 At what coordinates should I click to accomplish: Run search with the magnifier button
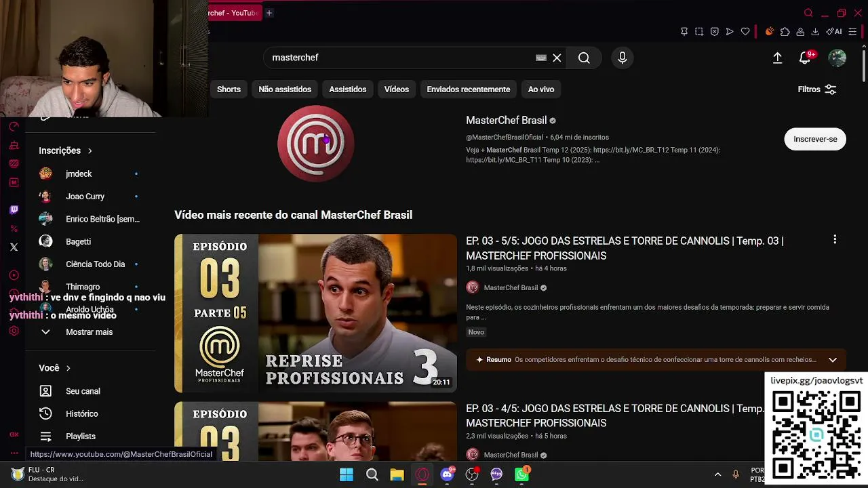(584, 58)
